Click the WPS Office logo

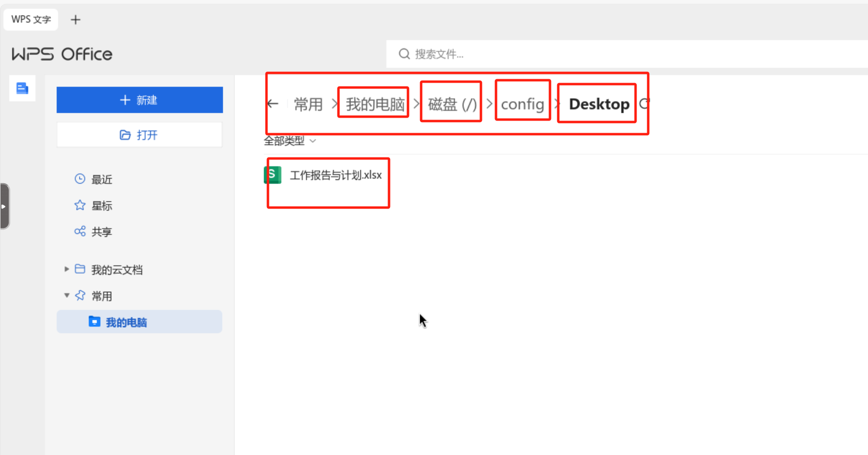(62, 54)
